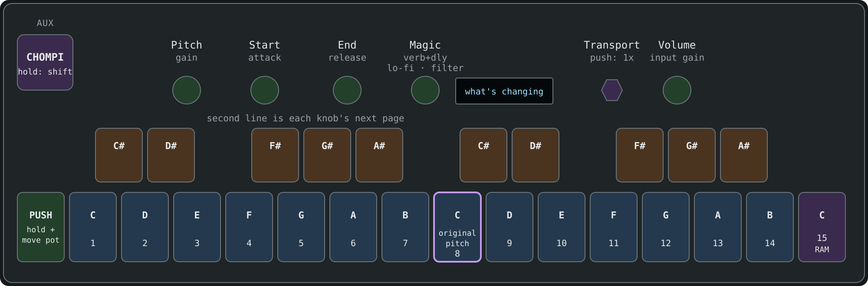Tap the purple C 15 RAM key
Image resolution: width=868 pixels, height=286 pixels.
[x=822, y=227]
